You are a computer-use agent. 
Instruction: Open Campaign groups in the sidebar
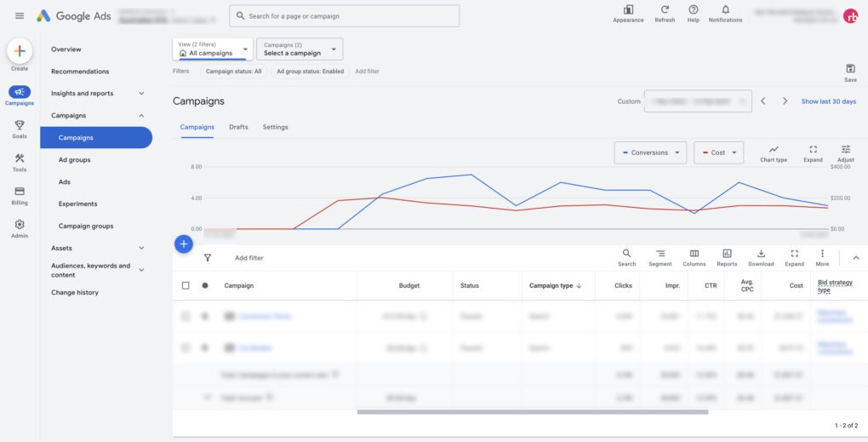click(x=86, y=226)
